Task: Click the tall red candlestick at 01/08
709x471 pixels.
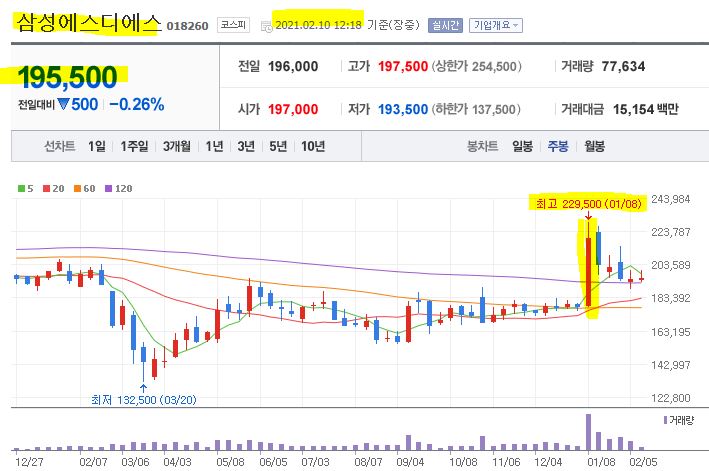Action: coord(588,271)
